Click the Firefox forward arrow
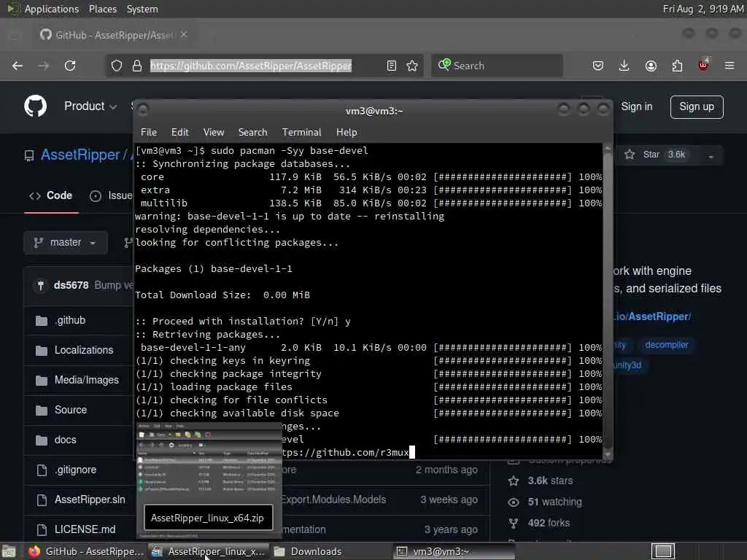Viewport: 747px width, 560px height. 44,66
